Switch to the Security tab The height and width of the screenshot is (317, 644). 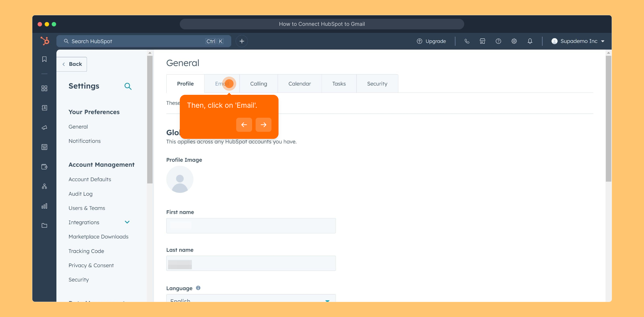377,84
